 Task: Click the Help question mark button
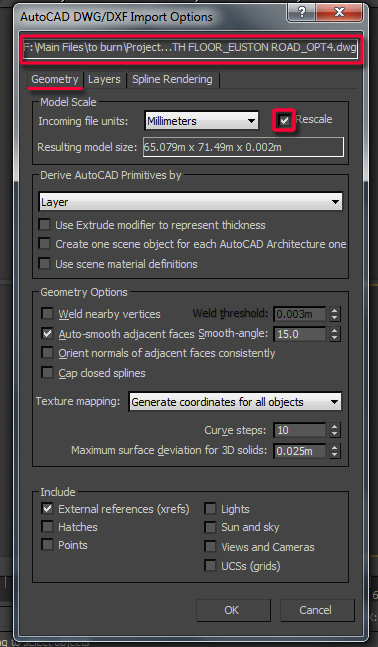pyautogui.click(x=301, y=12)
